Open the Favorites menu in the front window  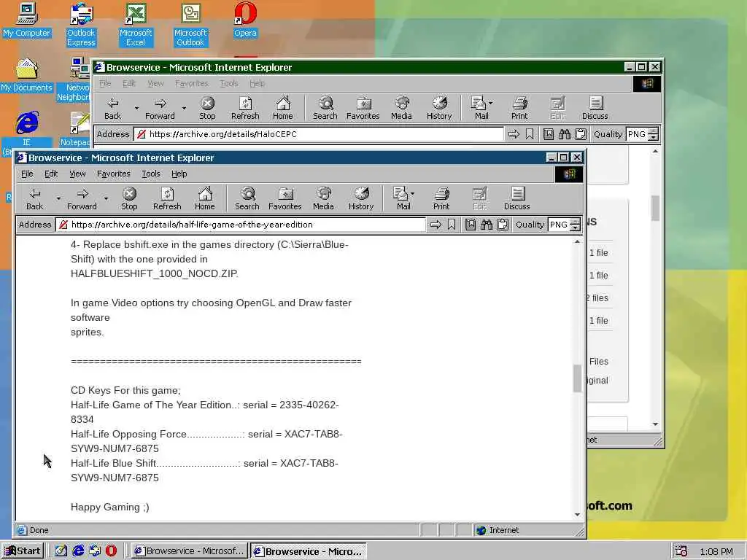113,174
